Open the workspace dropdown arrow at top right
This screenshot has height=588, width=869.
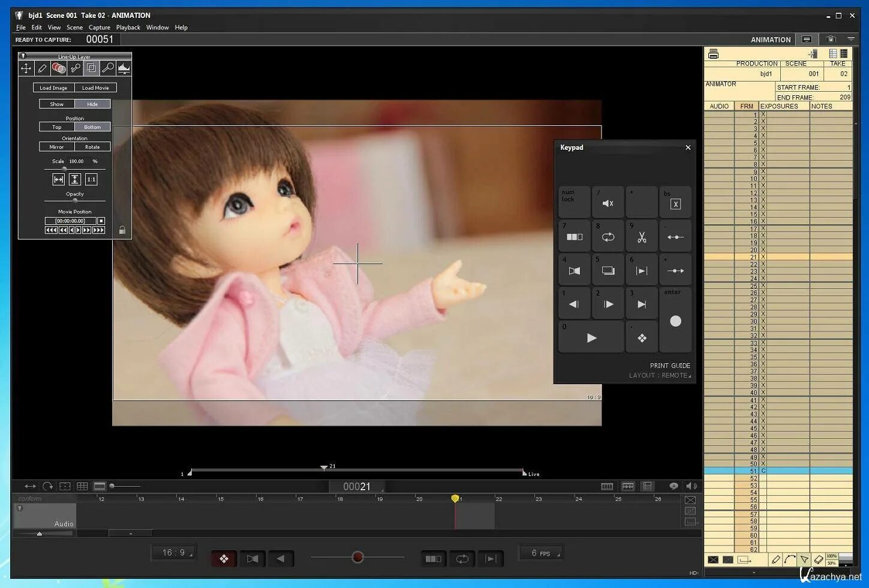click(850, 39)
